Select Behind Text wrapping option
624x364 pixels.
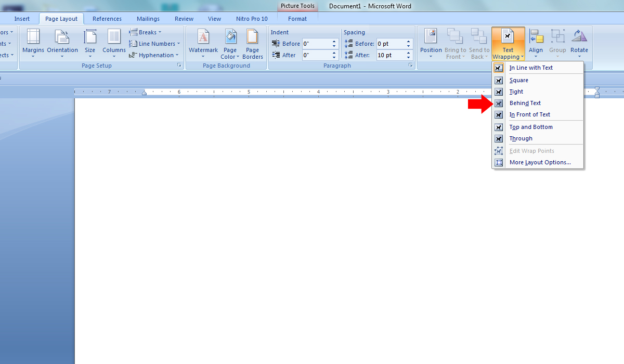pos(525,103)
